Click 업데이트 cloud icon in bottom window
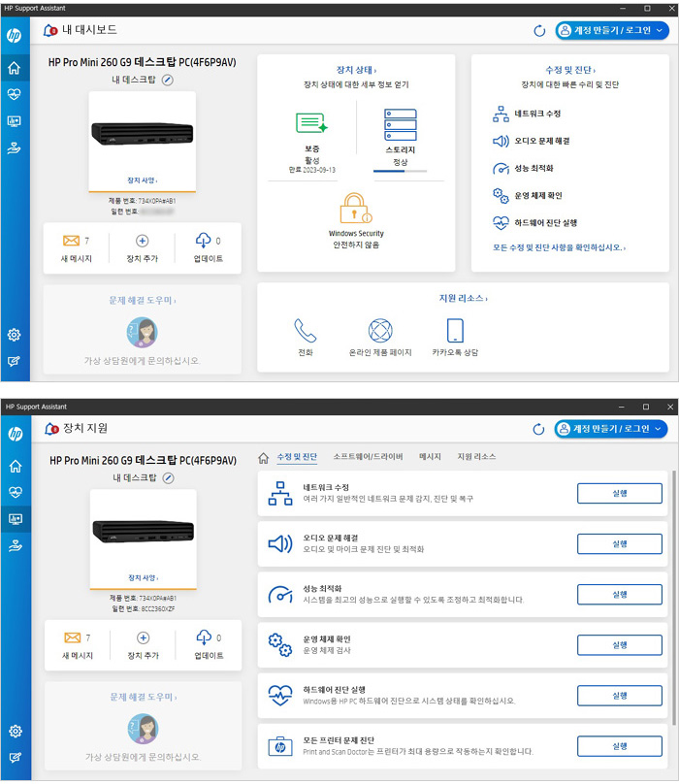 (204, 637)
